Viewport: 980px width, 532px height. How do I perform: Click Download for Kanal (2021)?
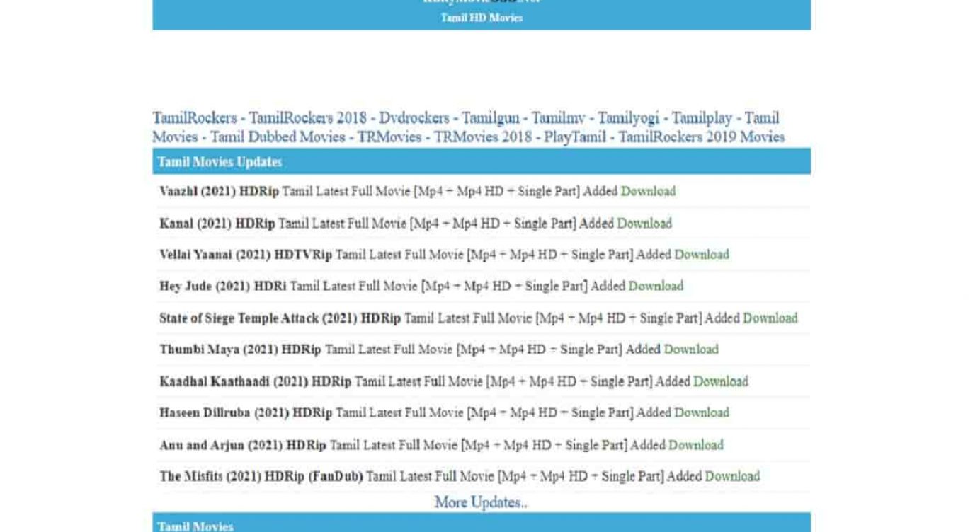coord(644,224)
